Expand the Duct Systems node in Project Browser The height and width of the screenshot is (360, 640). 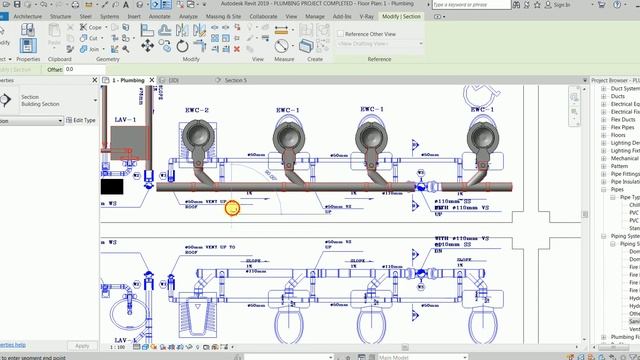pyautogui.click(x=604, y=89)
